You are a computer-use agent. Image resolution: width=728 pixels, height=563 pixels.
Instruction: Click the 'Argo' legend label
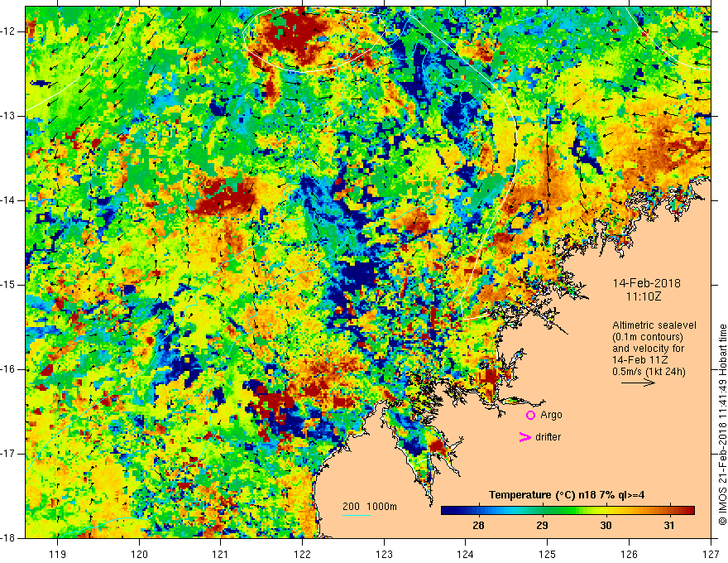click(x=551, y=415)
